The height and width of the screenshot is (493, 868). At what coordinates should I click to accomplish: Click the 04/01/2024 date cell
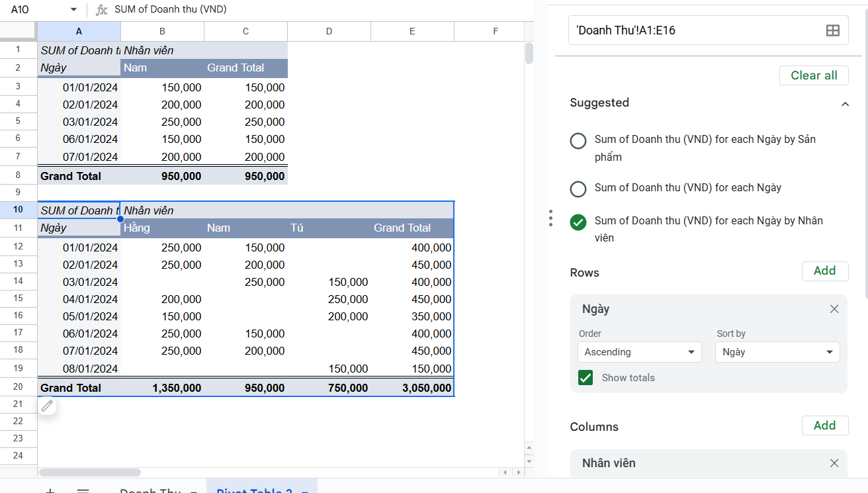coord(79,299)
